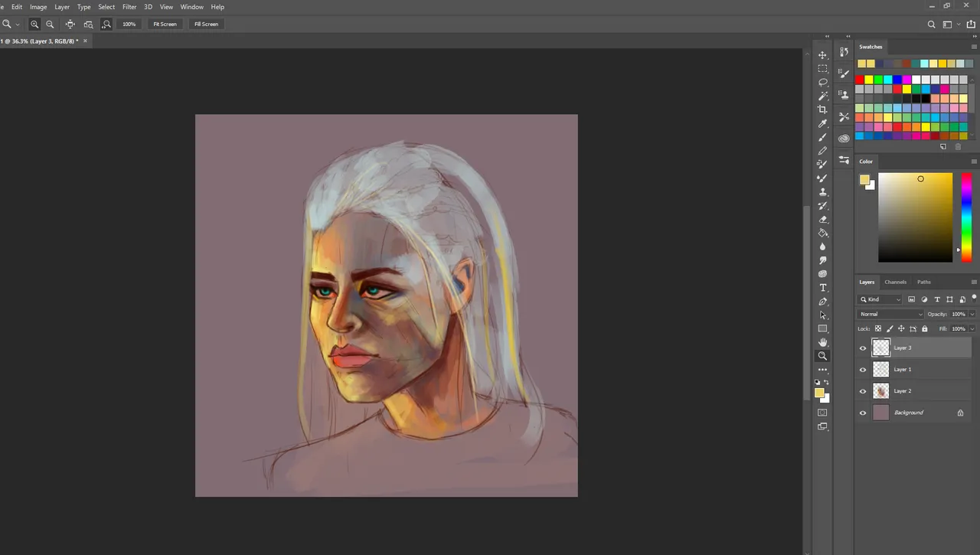Select the Magic Wand tool
The width and height of the screenshot is (980, 555).
point(823,96)
